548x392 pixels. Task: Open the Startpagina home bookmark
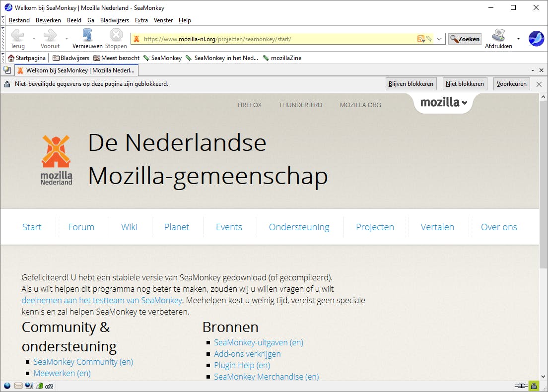tap(27, 58)
